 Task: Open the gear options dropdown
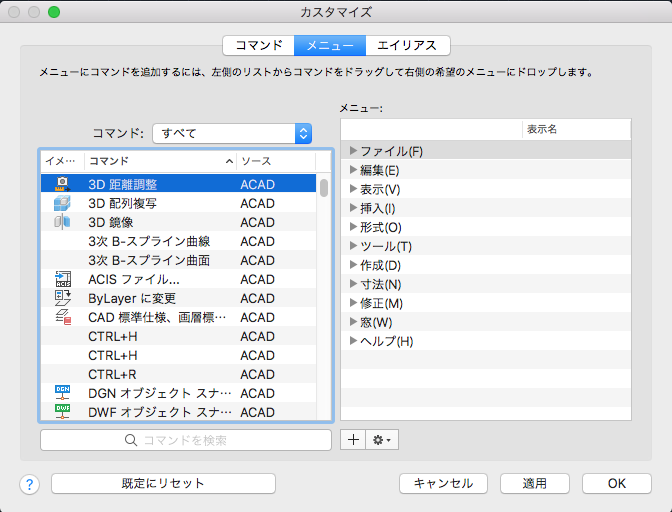(383, 439)
